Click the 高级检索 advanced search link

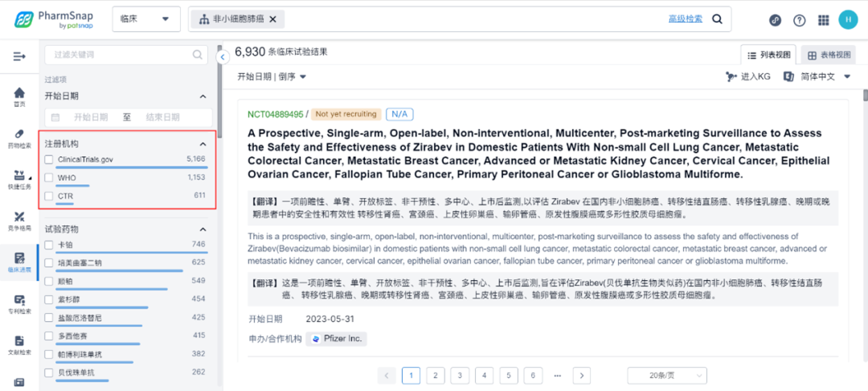click(685, 19)
